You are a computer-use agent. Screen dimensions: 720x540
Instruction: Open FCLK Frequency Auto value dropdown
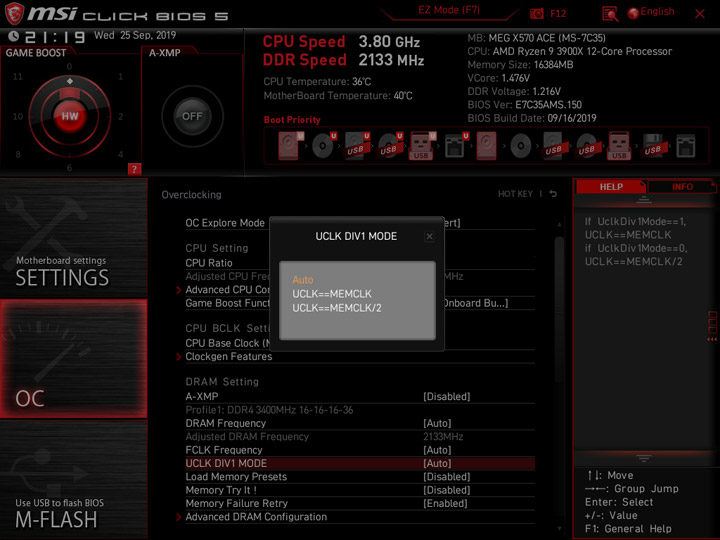tap(437, 450)
